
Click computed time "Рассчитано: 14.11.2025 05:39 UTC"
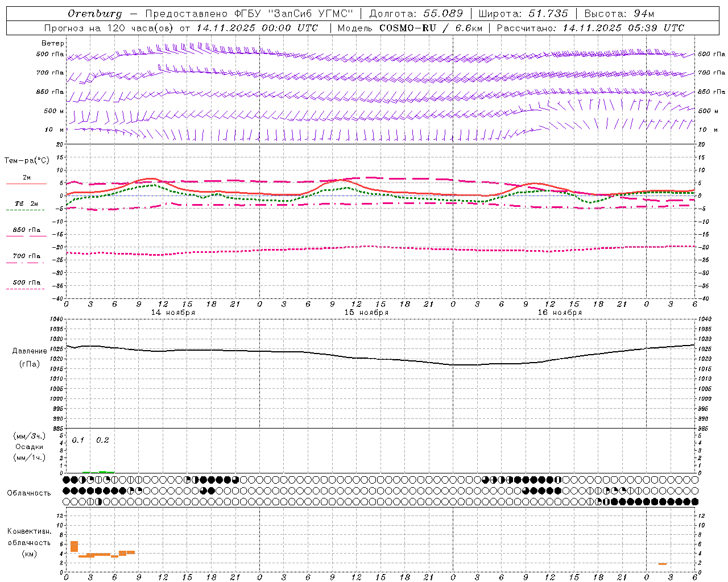(590, 28)
